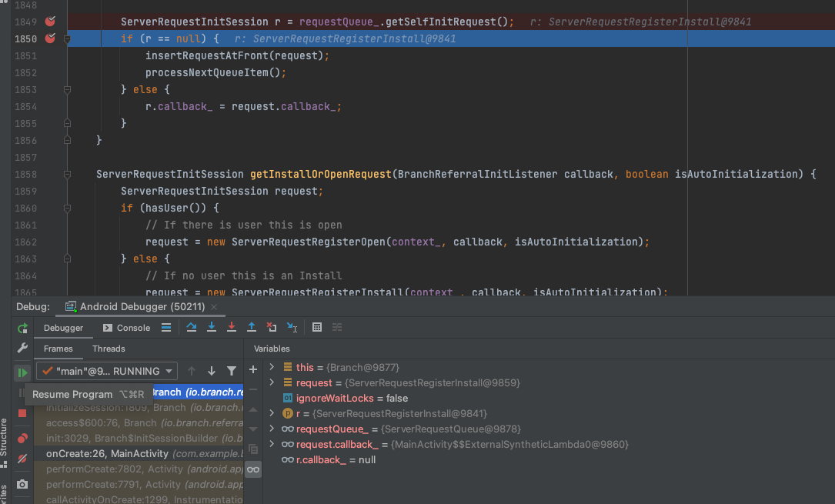835x504 pixels.
Task: Toggle the watches glasses icon in the Variables panel
Action: (253, 469)
